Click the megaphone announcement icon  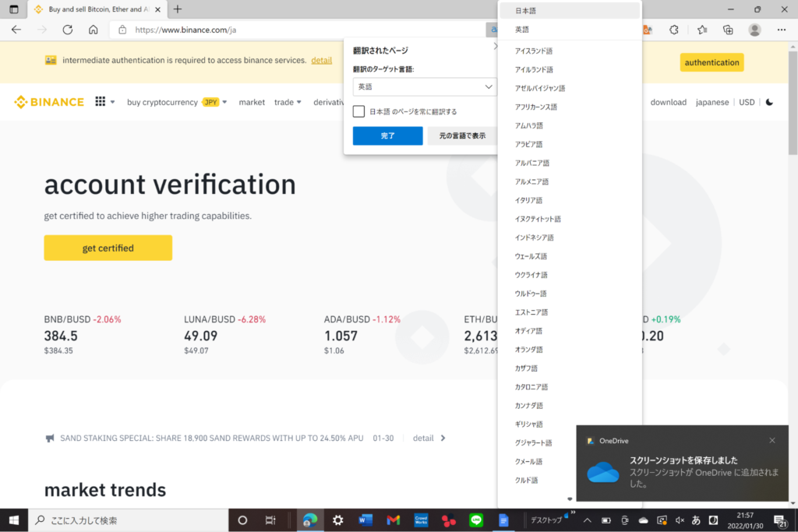[50, 438]
